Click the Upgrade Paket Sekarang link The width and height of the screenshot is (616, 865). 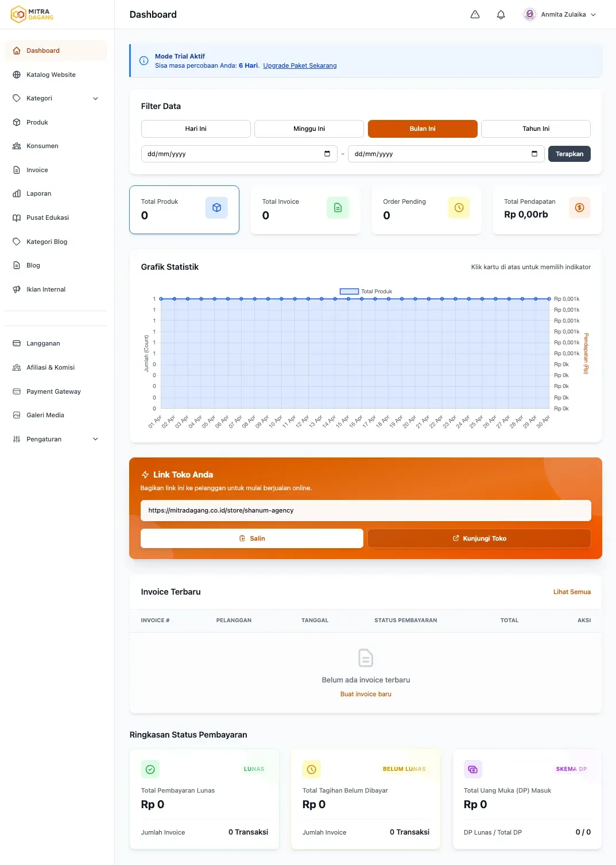click(300, 66)
